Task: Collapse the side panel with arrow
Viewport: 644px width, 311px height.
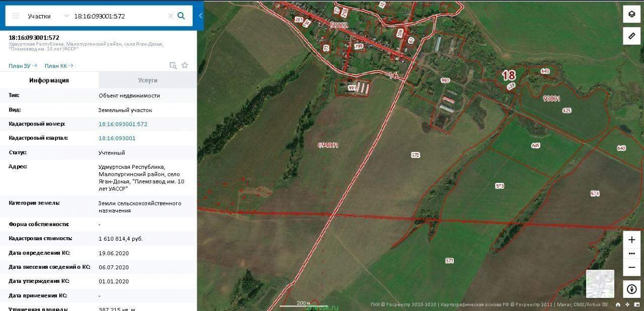Action: [x=200, y=16]
